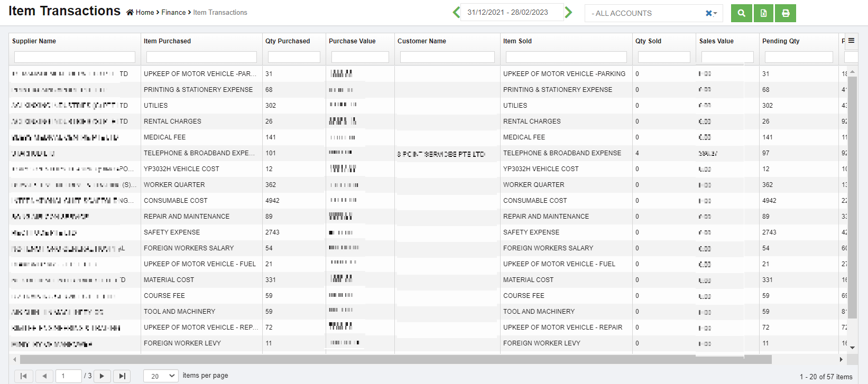The height and width of the screenshot is (384, 868).
Task: Click the Item Purchased filter box
Action: pos(201,57)
